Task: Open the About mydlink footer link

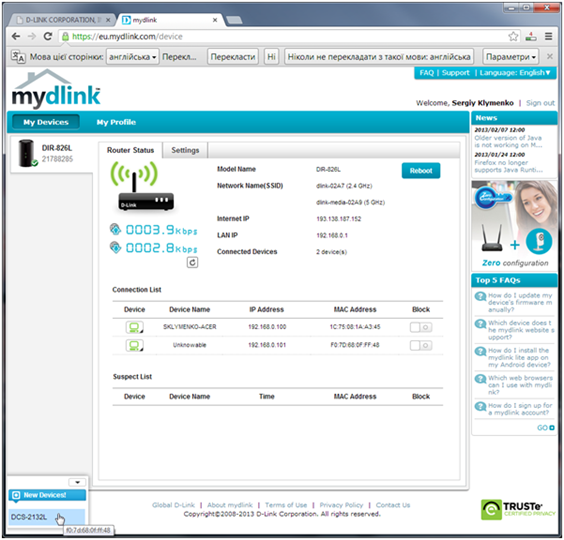Action: click(x=230, y=505)
